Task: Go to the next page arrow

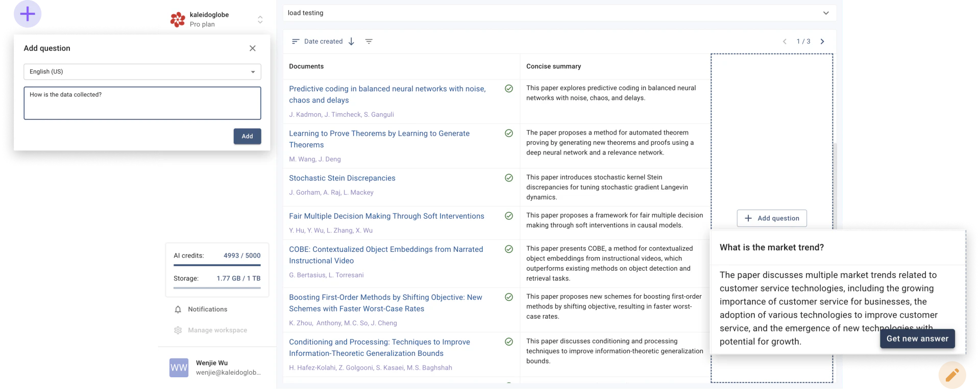Action: 822,42
